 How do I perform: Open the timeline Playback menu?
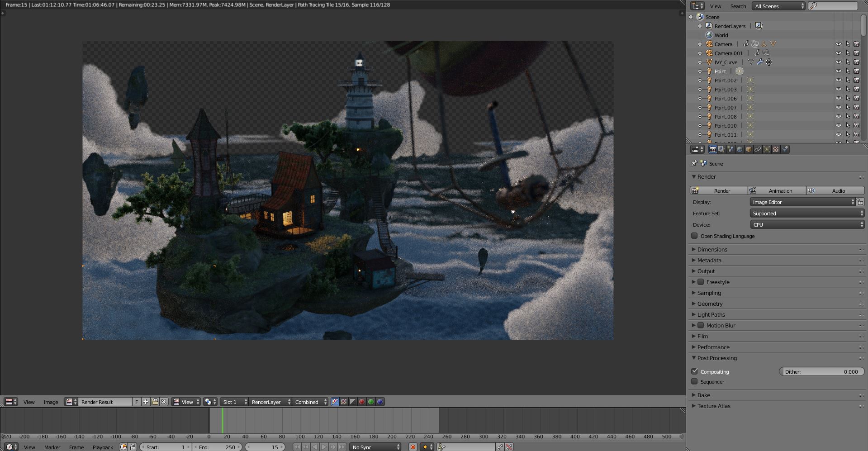[x=103, y=447]
